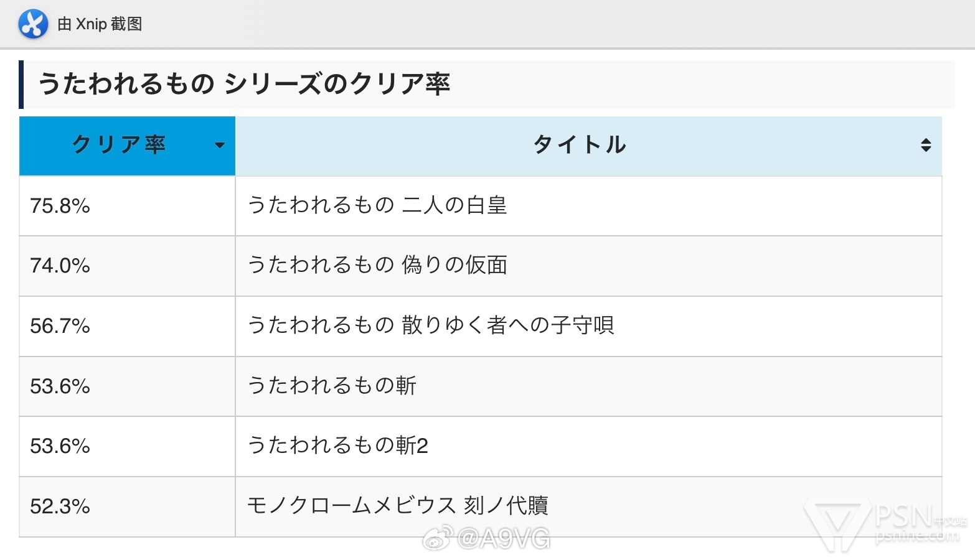975x560 pixels.
Task: Click the heading うたわれるもの シリーズのクリア率
Action: point(244,84)
